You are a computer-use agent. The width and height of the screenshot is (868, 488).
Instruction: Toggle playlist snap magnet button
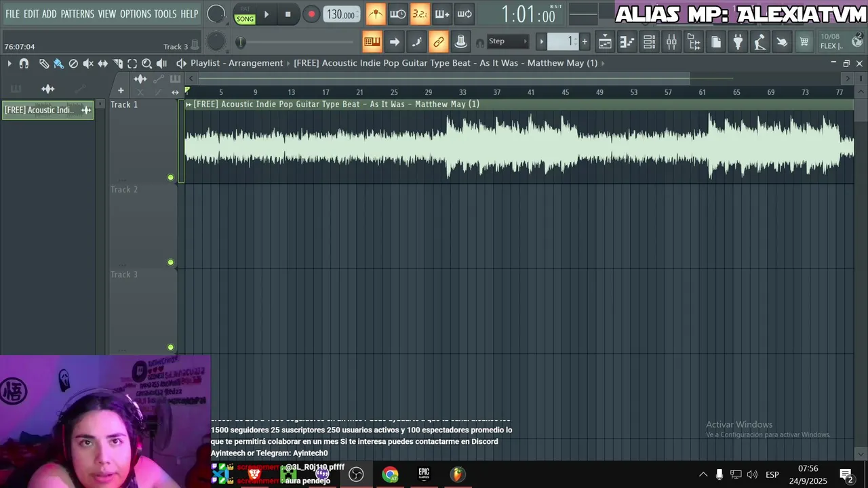[x=24, y=63]
